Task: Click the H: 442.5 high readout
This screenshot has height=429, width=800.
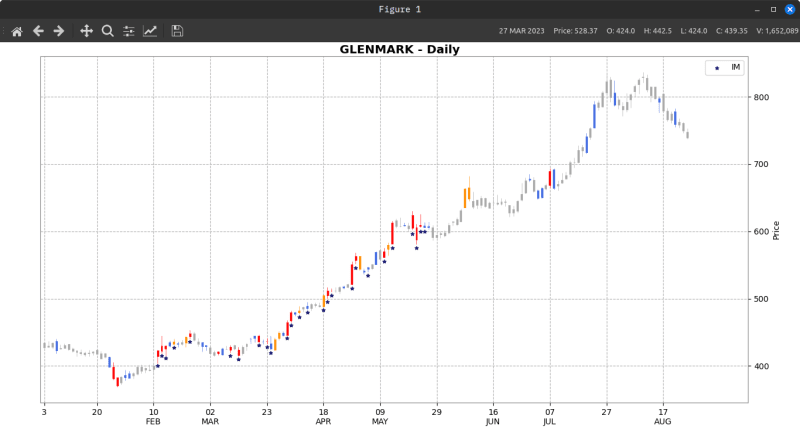Action: click(x=658, y=31)
